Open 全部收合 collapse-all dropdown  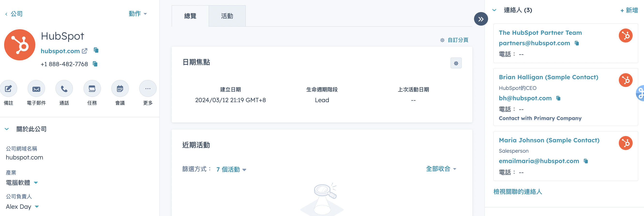click(441, 169)
